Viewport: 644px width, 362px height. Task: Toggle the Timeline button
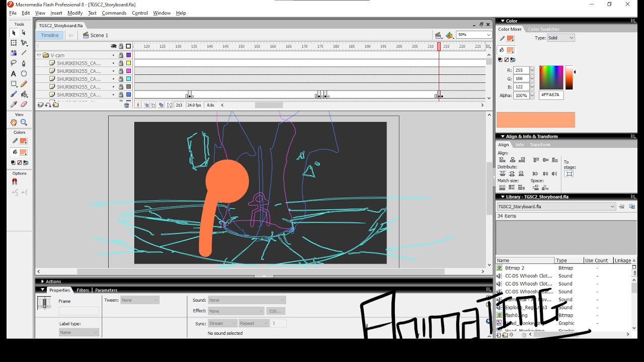point(50,35)
